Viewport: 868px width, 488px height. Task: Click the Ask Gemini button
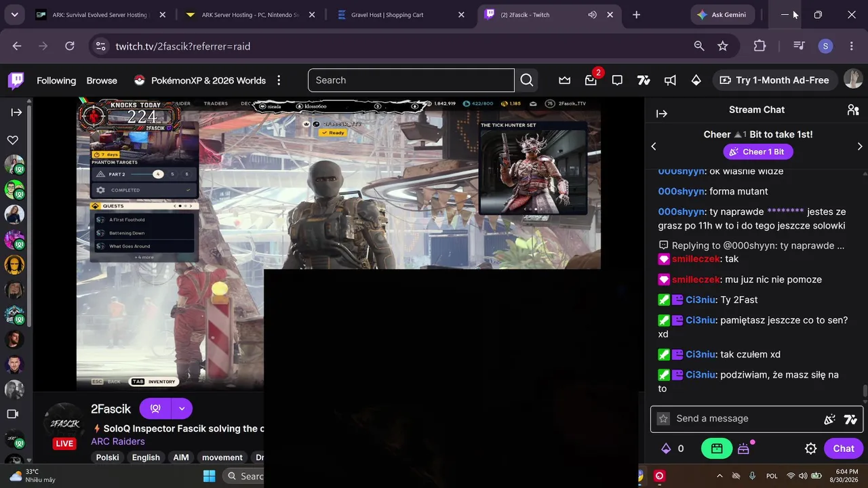[722, 15]
